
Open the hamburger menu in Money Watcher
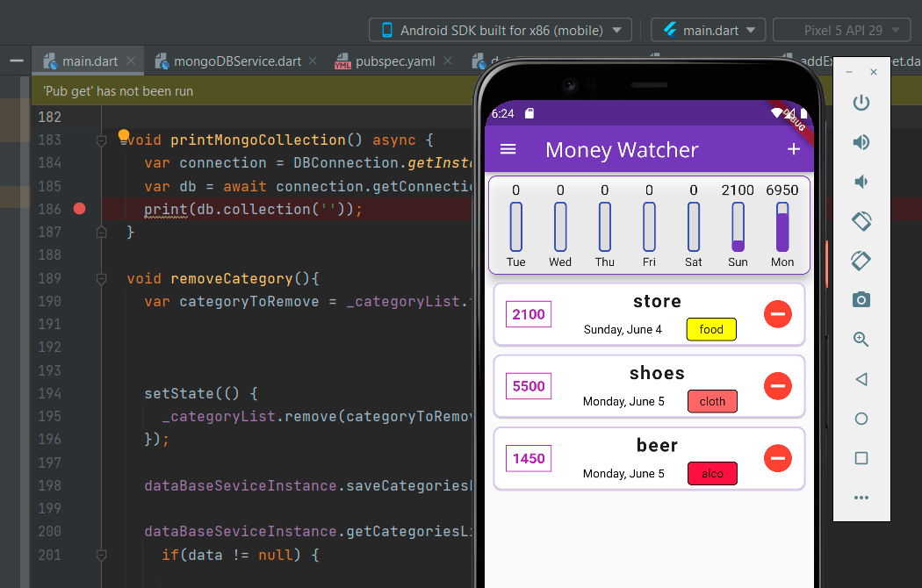[508, 149]
